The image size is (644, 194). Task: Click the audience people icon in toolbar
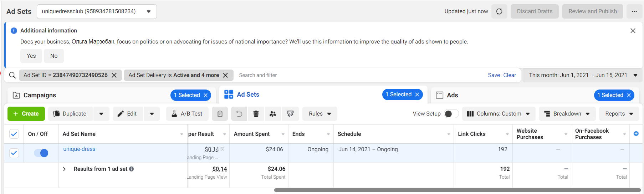[x=273, y=114]
